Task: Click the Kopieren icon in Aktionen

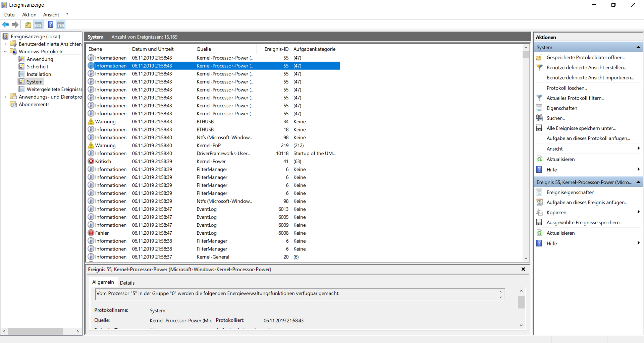Action: (x=539, y=213)
